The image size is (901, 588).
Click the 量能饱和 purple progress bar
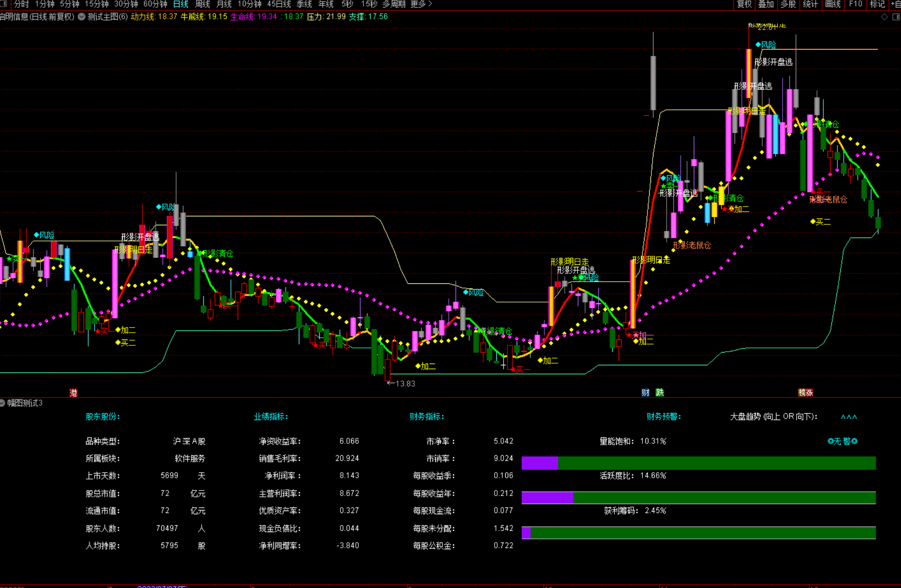click(540, 463)
